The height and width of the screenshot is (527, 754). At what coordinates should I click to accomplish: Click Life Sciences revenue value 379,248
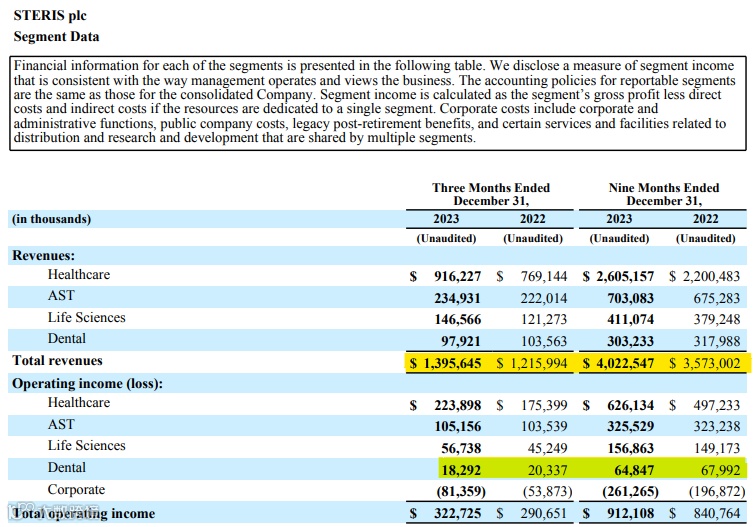(716, 319)
